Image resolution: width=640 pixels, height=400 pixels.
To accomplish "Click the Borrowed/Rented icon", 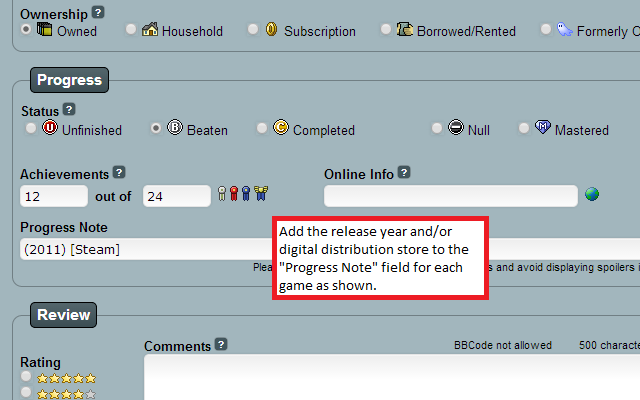I will [405, 29].
